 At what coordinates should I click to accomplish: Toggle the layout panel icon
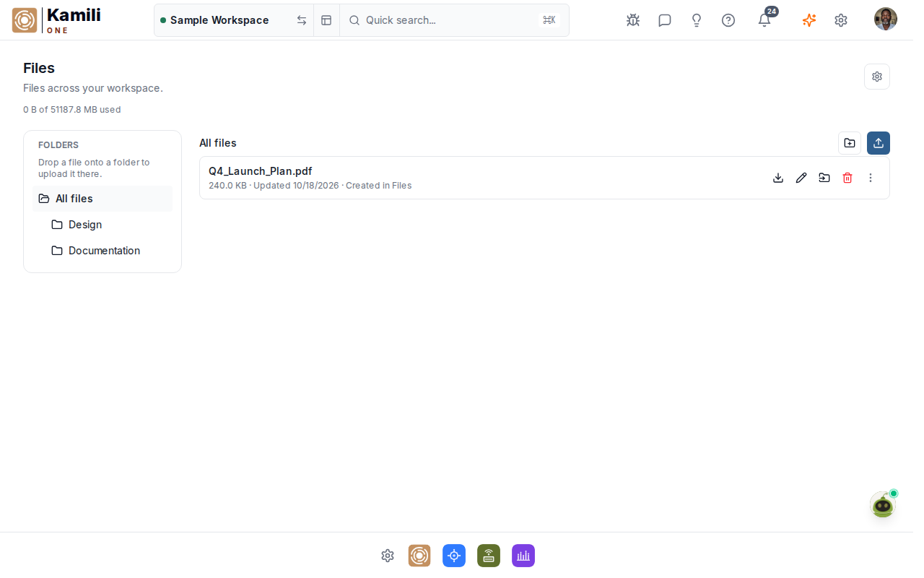[326, 20]
